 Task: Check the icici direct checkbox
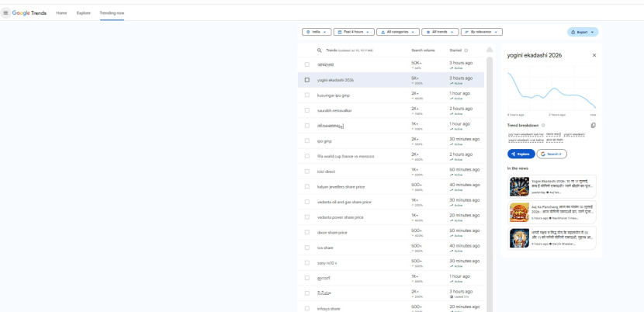[x=306, y=171]
